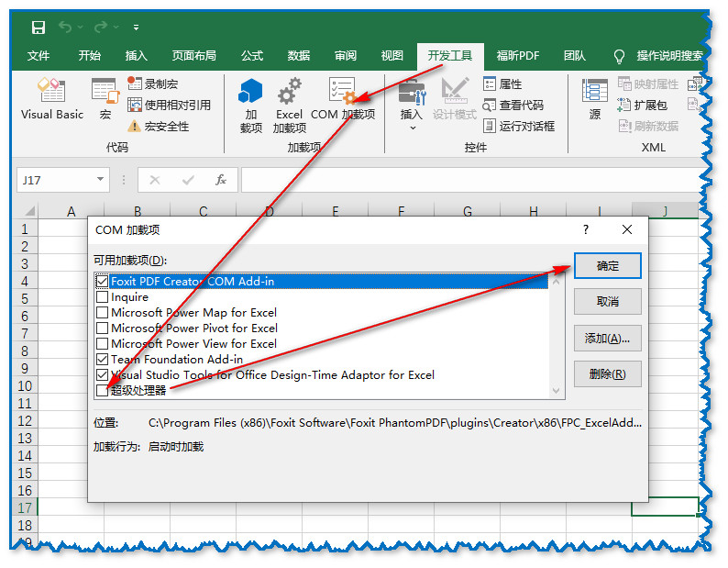Uncheck Foxit PDF Creator COM Add-in
Image resolution: width=728 pixels, height=568 pixels.
102,281
